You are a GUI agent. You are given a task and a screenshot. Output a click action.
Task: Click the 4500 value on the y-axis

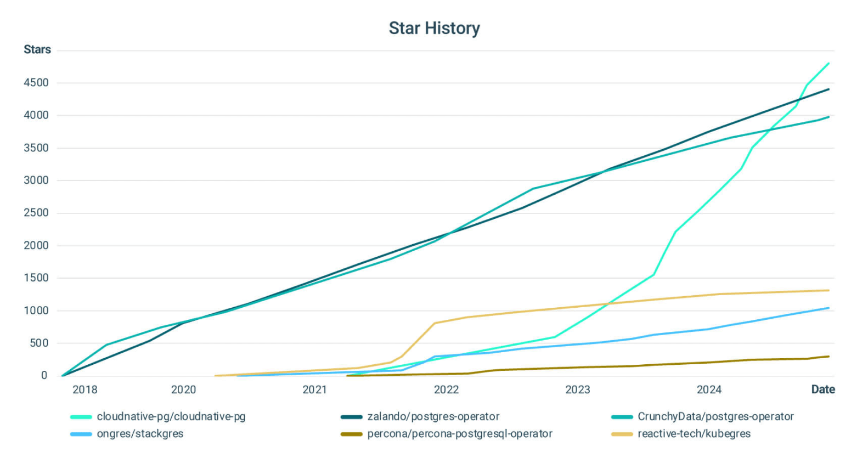tap(36, 83)
